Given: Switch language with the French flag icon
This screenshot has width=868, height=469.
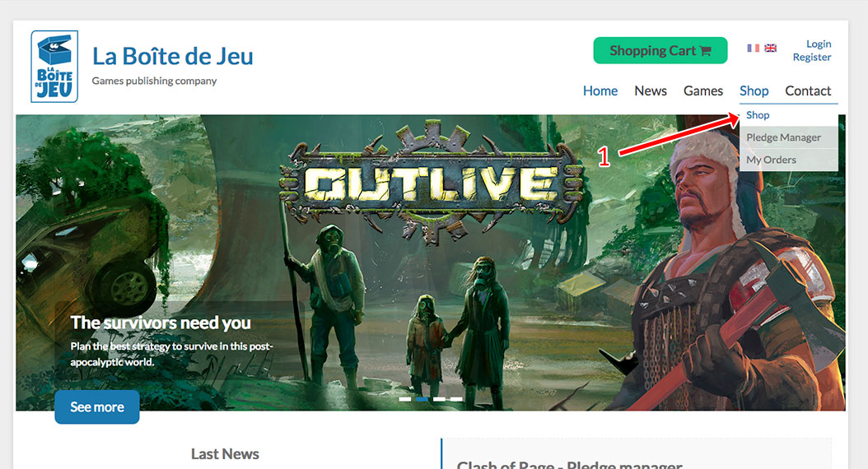Looking at the screenshot, I should (x=753, y=48).
